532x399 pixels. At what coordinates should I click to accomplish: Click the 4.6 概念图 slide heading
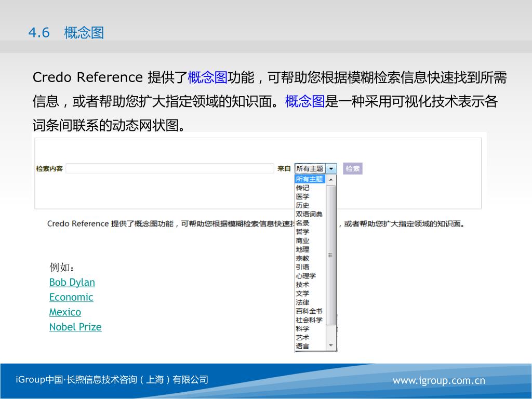point(66,33)
